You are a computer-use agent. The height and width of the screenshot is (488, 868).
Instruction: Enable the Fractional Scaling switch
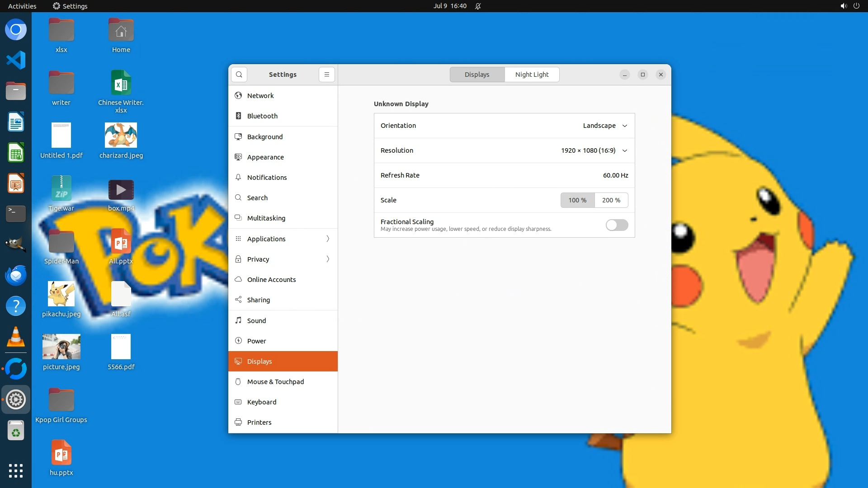coord(617,225)
